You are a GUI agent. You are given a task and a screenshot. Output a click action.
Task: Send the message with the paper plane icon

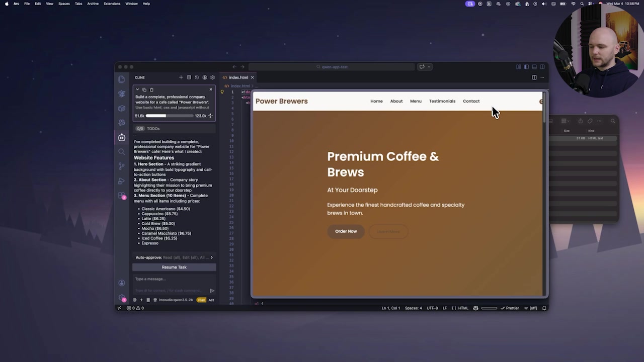(x=212, y=291)
